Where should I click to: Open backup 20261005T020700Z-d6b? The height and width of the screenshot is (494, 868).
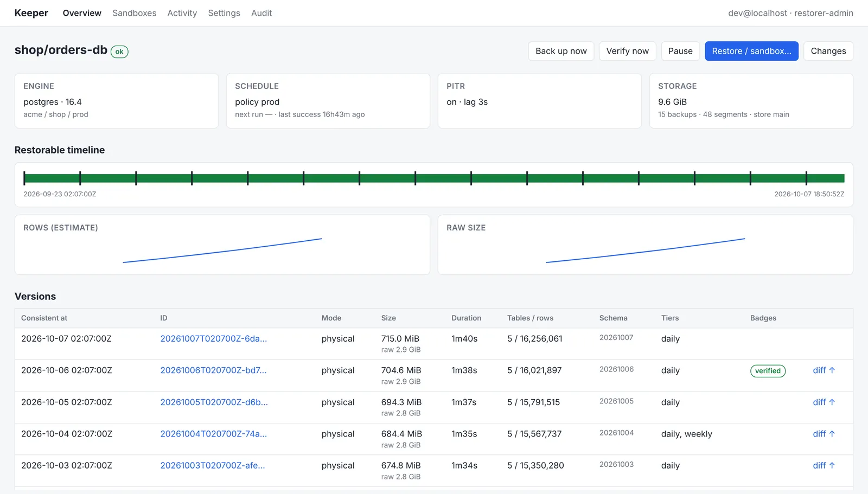coord(214,402)
